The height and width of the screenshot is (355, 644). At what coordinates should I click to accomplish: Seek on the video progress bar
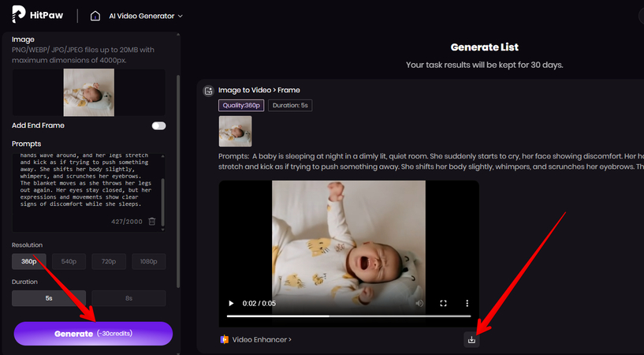point(348,316)
